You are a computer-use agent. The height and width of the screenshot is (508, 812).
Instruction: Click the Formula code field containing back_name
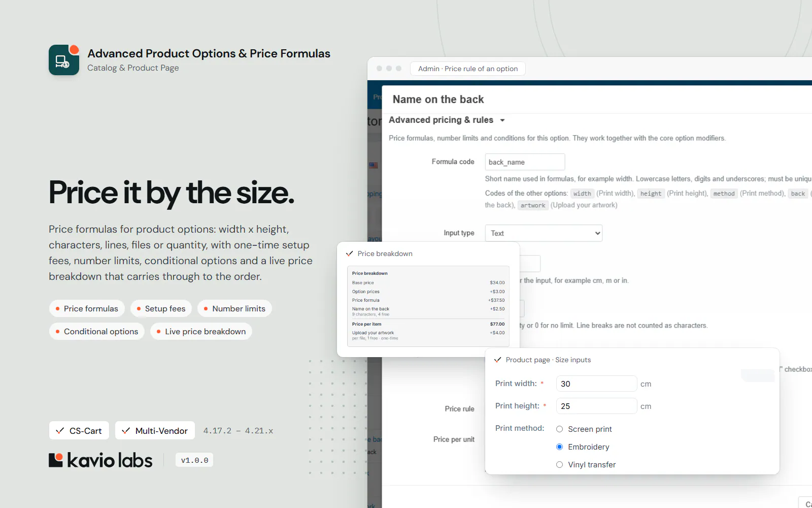click(x=525, y=162)
